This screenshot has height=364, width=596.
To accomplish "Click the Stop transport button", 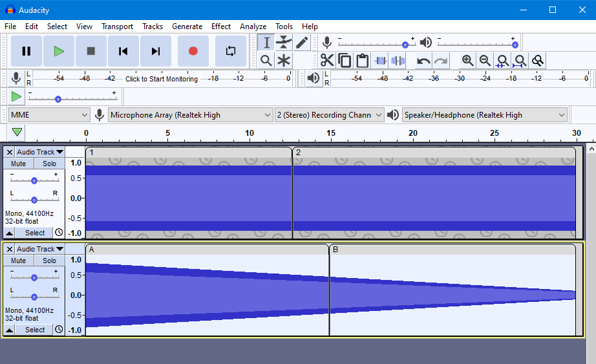I will [x=91, y=51].
